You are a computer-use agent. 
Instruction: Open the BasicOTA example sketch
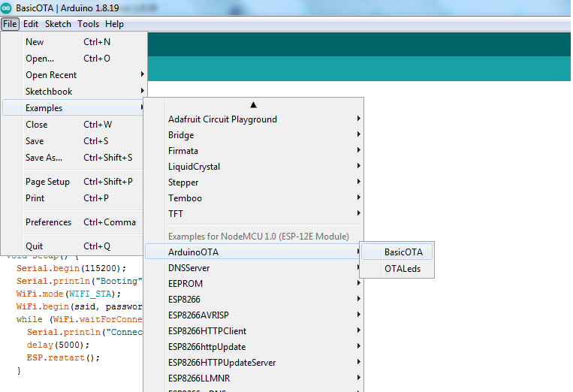[x=397, y=252]
